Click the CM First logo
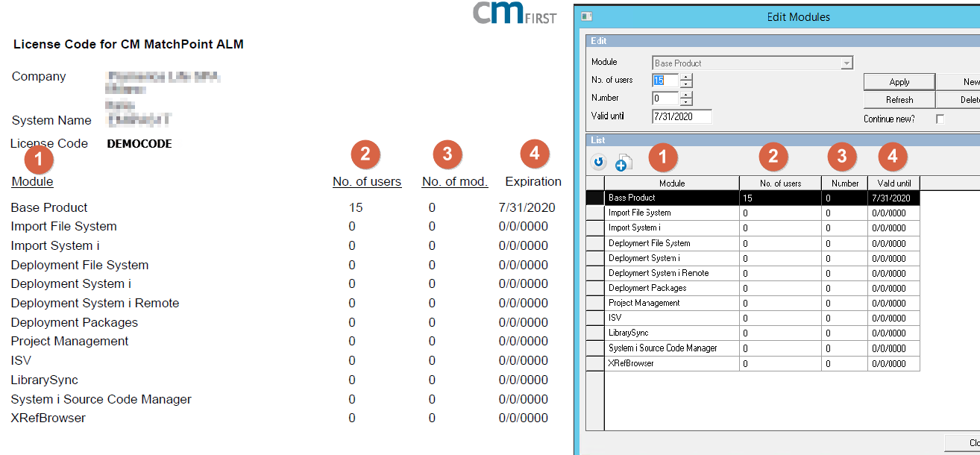980x455 pixels. point(515,13)
